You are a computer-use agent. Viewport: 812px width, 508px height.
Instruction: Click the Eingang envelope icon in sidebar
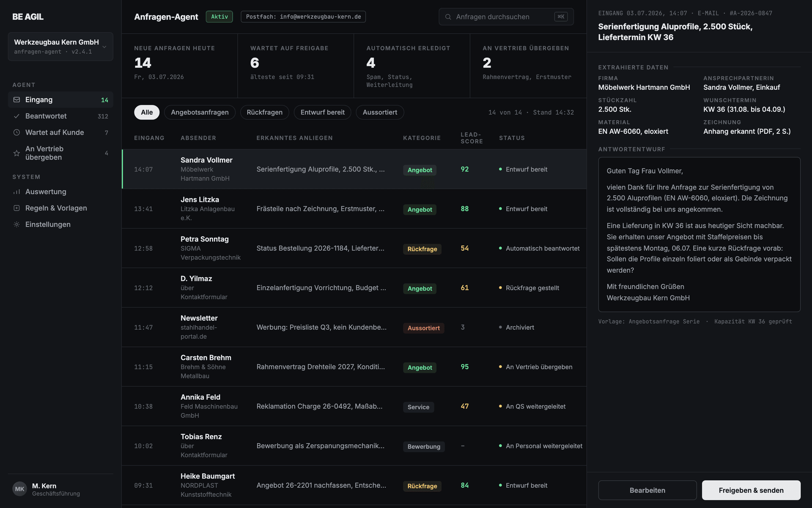pyautogui.click(x=16, y=100)
